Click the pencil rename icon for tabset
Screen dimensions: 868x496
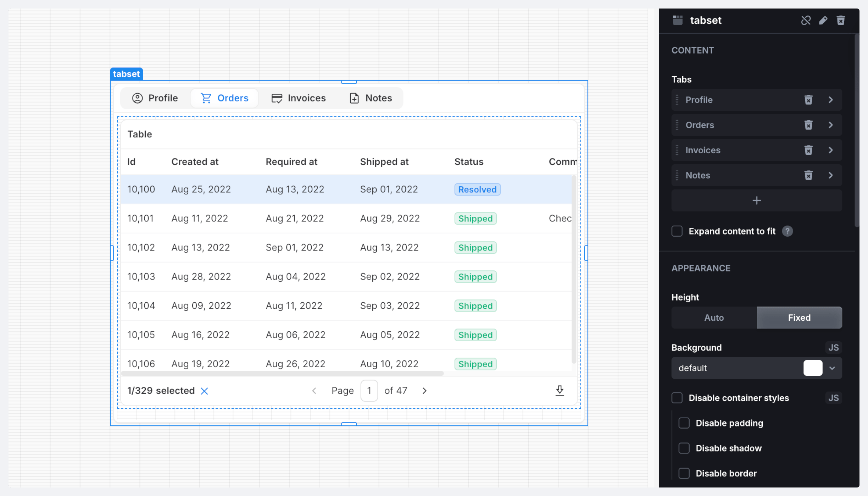pos(823,21)
